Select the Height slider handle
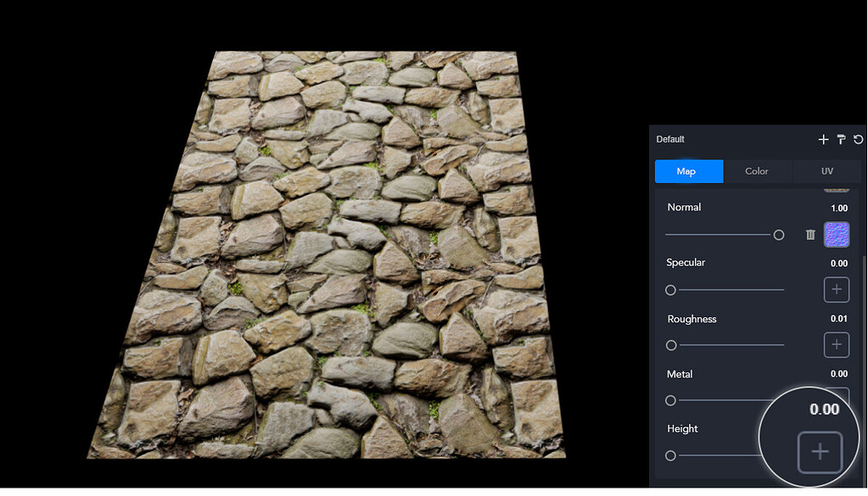The image size is (868, 496). pos(670,455)
